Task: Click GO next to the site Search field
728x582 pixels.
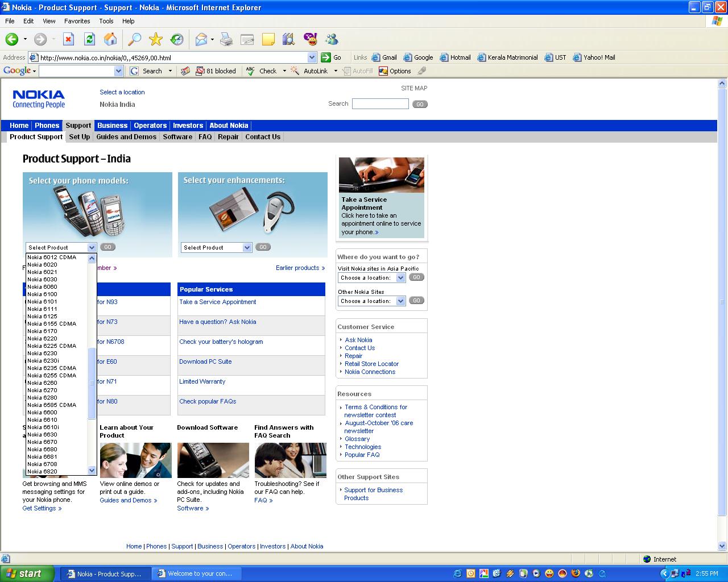Action: (420, 105)
